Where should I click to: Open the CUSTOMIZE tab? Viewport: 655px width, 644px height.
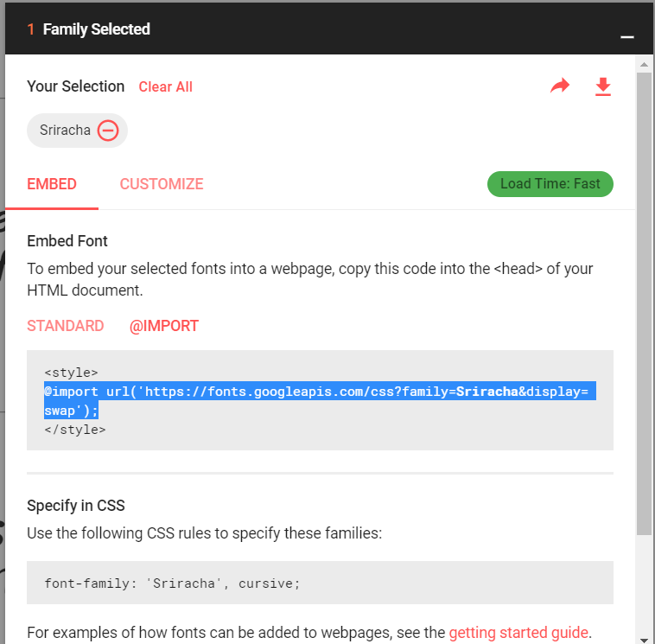(x=162, y=184)
